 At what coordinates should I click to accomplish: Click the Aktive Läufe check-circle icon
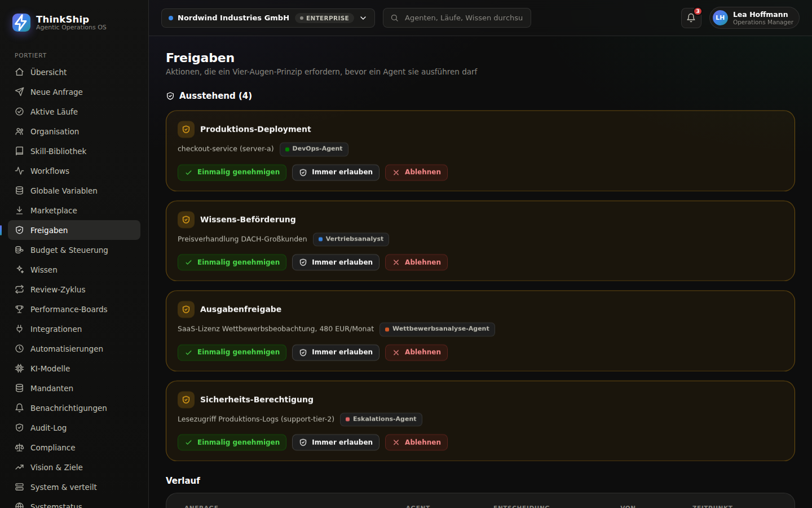20,112
